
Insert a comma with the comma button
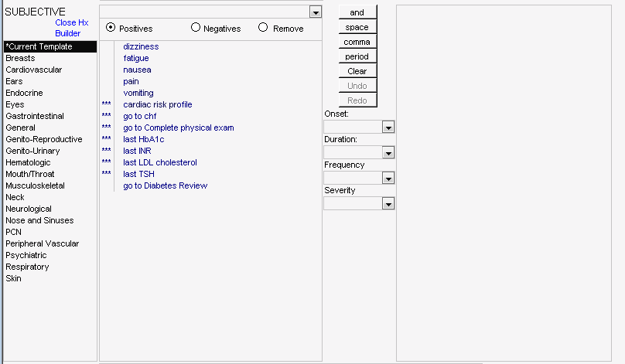point(357,42)
